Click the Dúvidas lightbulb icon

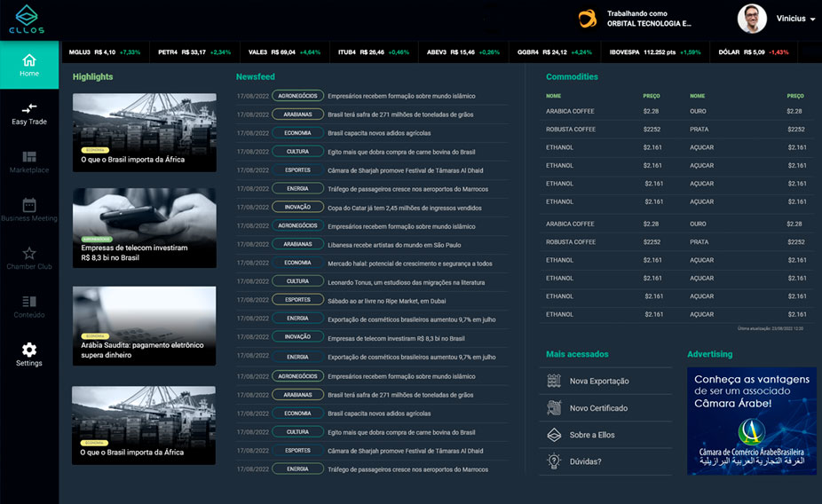click(554, 461)
